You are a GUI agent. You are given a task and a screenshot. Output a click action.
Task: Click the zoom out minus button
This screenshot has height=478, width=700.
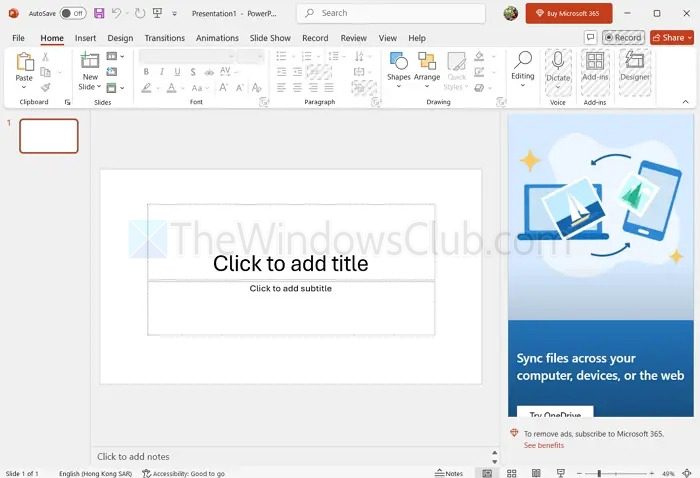[579, 473]
